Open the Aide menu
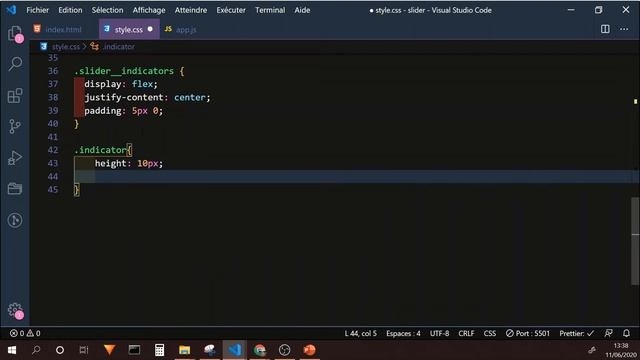 [x=302, y=10]
